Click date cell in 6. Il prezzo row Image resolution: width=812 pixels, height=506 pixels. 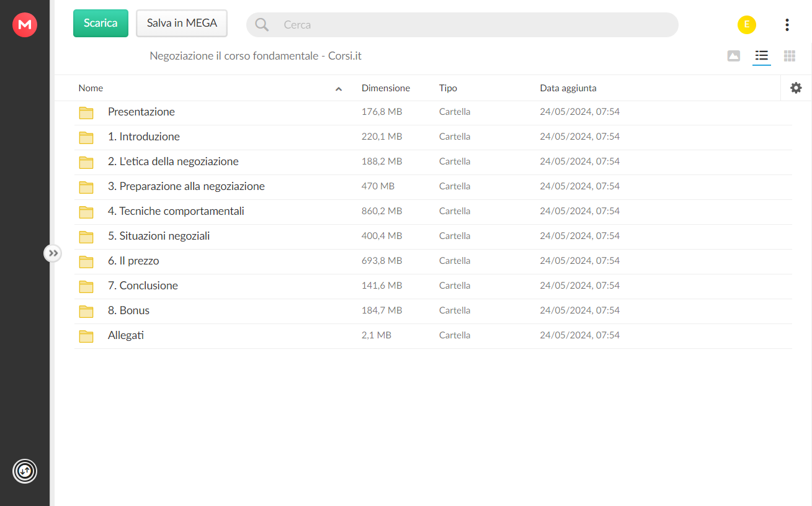[x=580, y=261]
